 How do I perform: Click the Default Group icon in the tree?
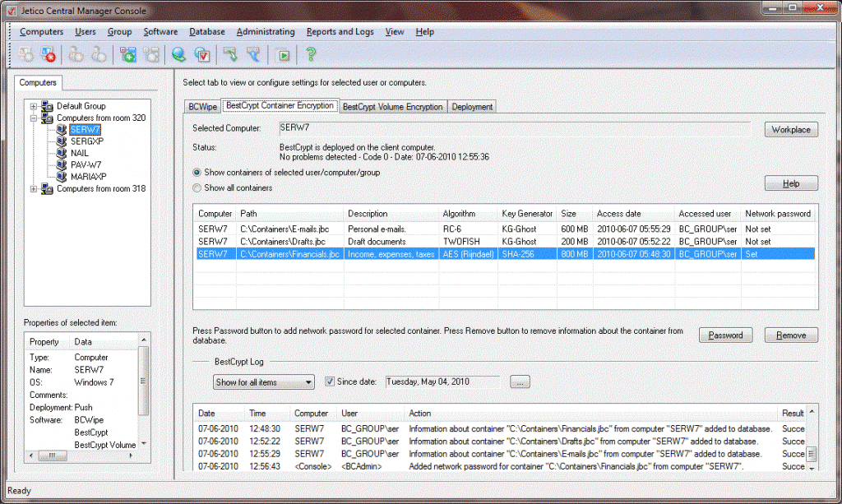(x=47, y=106)
